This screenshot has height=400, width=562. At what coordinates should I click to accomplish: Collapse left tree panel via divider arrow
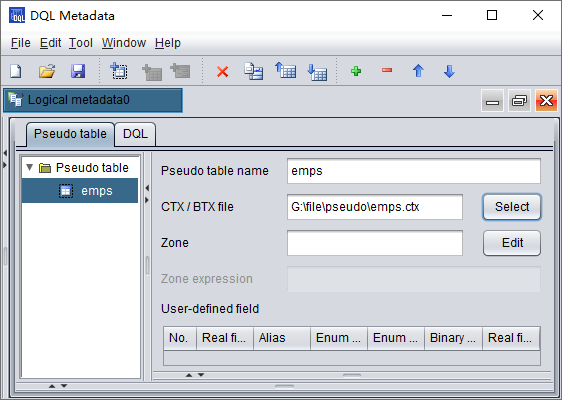(147, 188)
